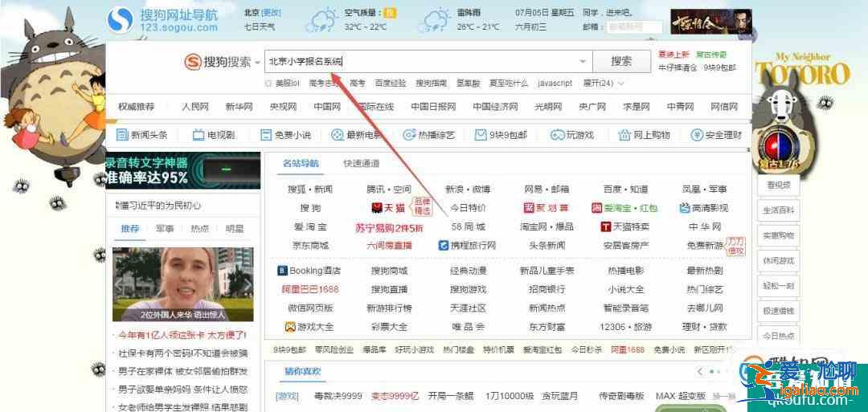Click previous arrow in 猜你喜欢 carousel
Screen dimensions: 868x412
pyautogui.click(x=700, y=372)
